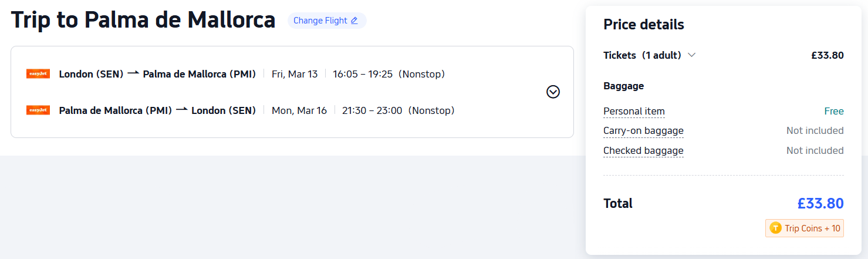Expand flight details with the circled chevron
Screen dimensions: 868x259
point(553,92)
